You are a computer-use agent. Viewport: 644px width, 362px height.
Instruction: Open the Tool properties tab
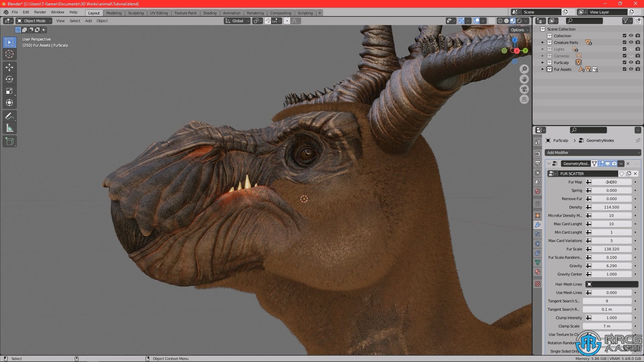coord(538,142)
